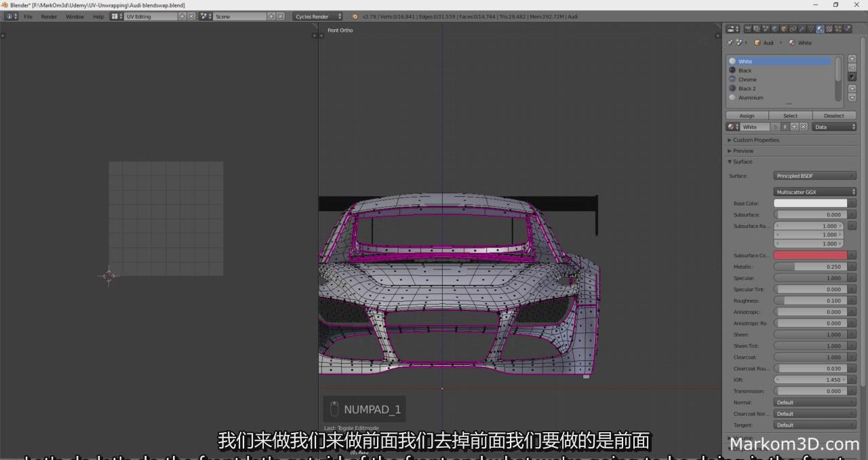Open the Cycles Render engine dropdown
This screenshot has height=460, width=868.
318,16
